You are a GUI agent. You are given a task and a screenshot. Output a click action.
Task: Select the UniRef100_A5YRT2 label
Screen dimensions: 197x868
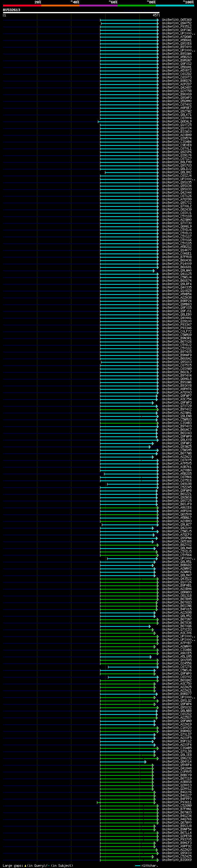pos(177,71)
